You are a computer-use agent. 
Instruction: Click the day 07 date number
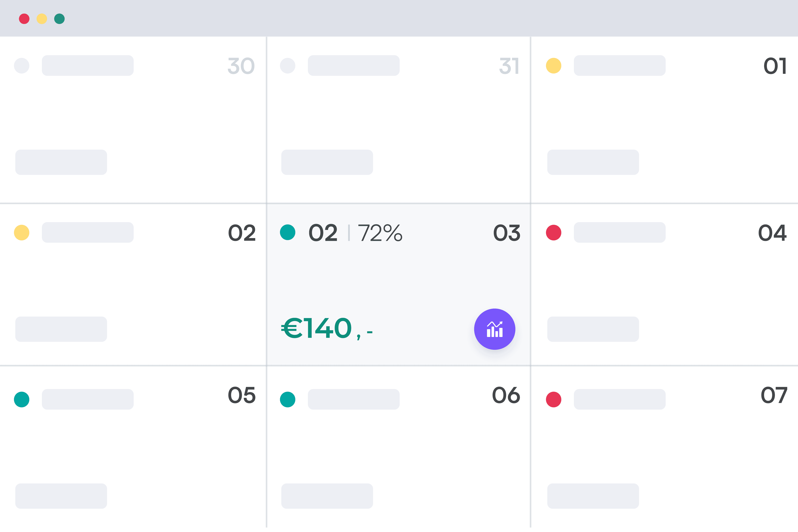coord(774,395)
